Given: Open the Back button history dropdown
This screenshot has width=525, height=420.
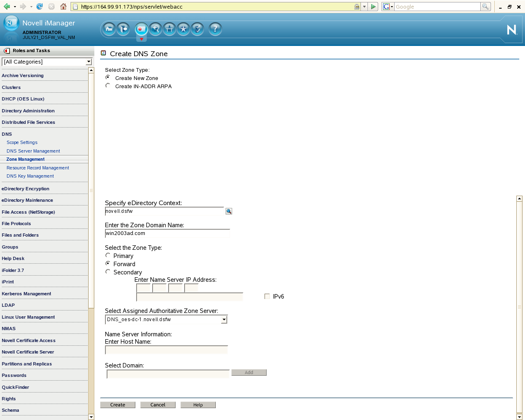Looking at the screenshot, I should pos(15,7).
